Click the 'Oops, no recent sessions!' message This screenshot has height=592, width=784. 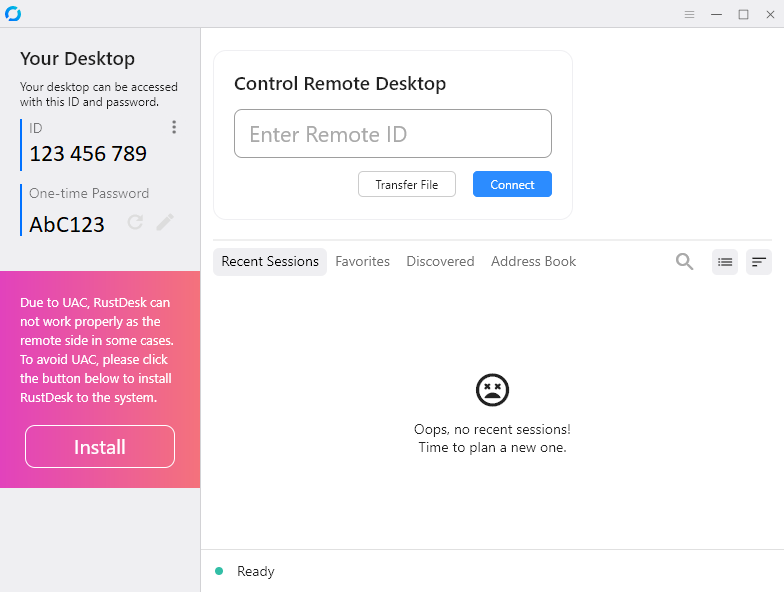tap(492, 429)
